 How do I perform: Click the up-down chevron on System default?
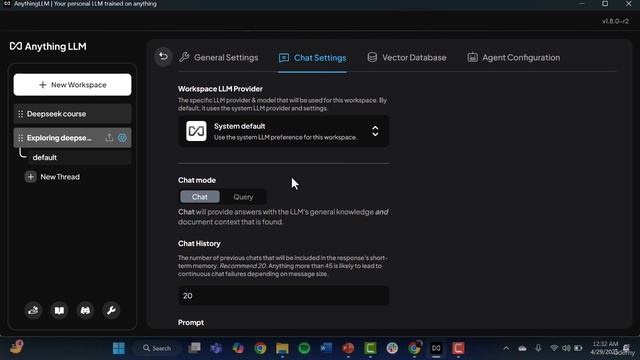tap(375, 131)
